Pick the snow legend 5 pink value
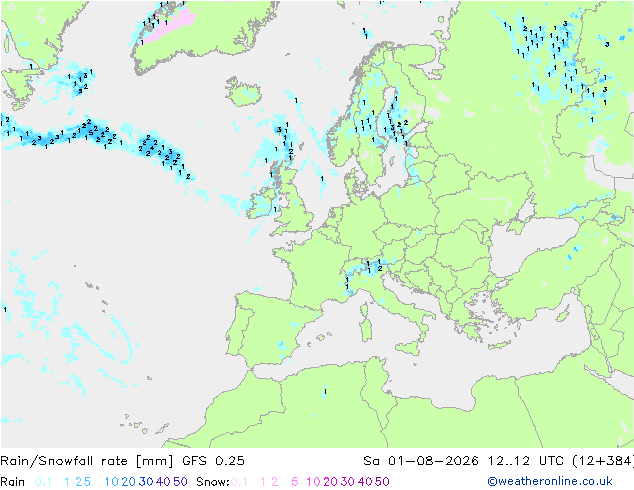This screenshot has width=634, height=490. coord(295,482)
